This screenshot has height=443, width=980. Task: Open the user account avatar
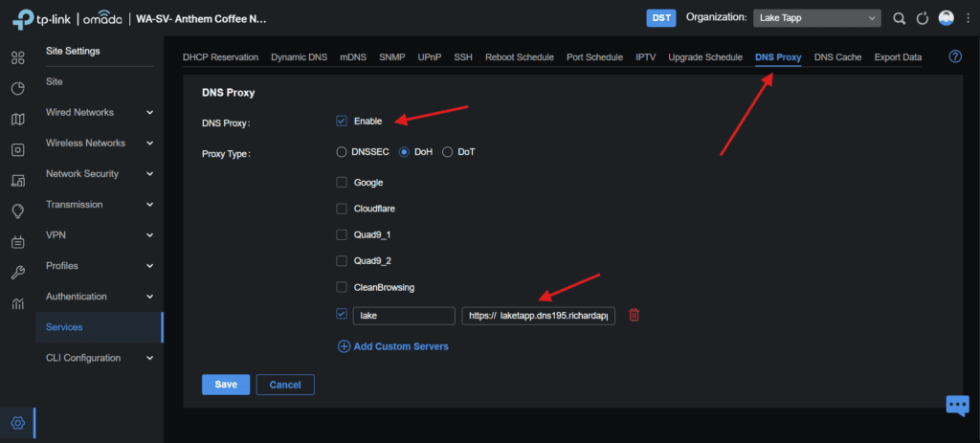point(947,18)
